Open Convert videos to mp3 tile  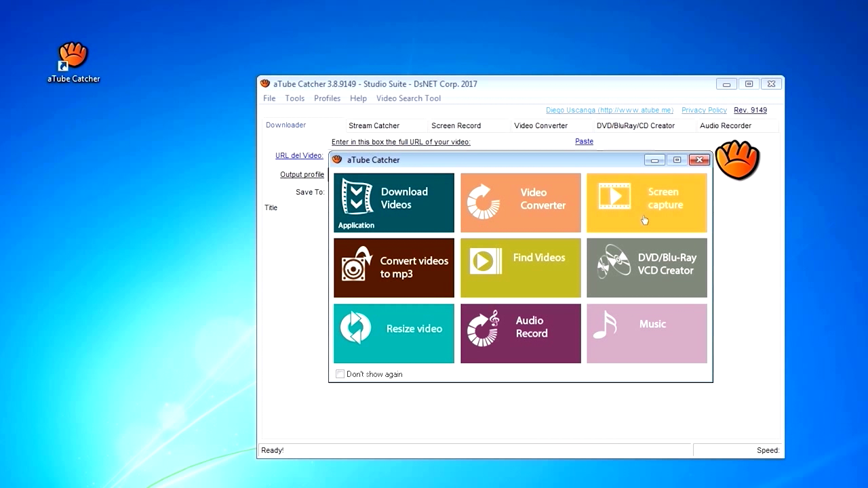[394, 268]
